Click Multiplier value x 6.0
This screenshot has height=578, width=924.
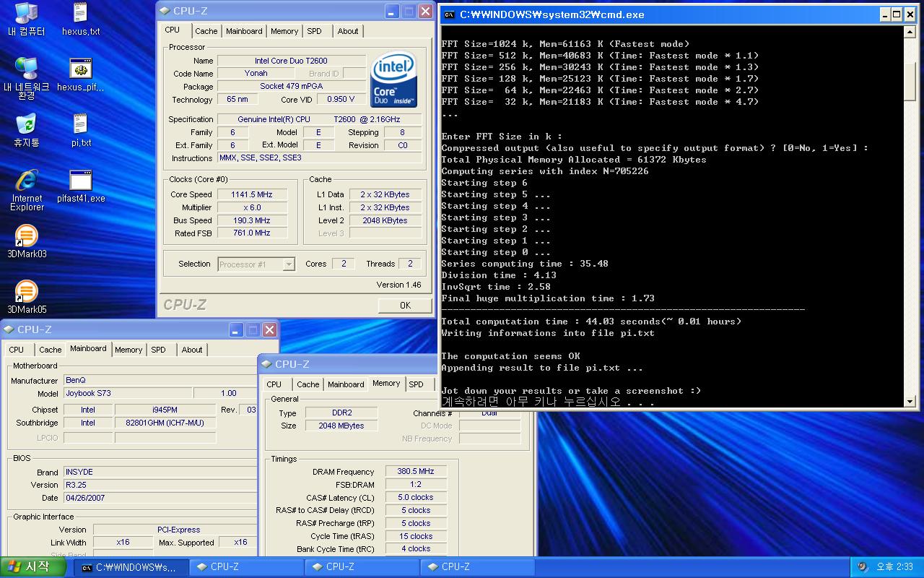point(252,207)
